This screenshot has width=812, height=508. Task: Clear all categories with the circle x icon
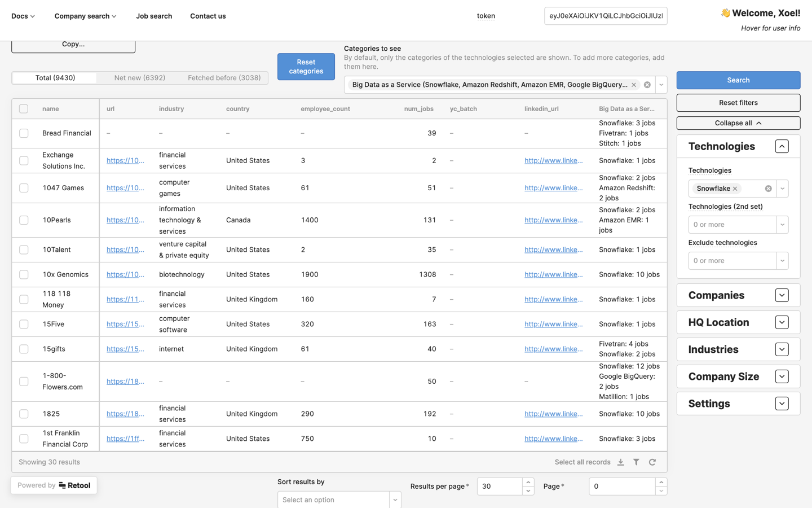pos(647,85)
